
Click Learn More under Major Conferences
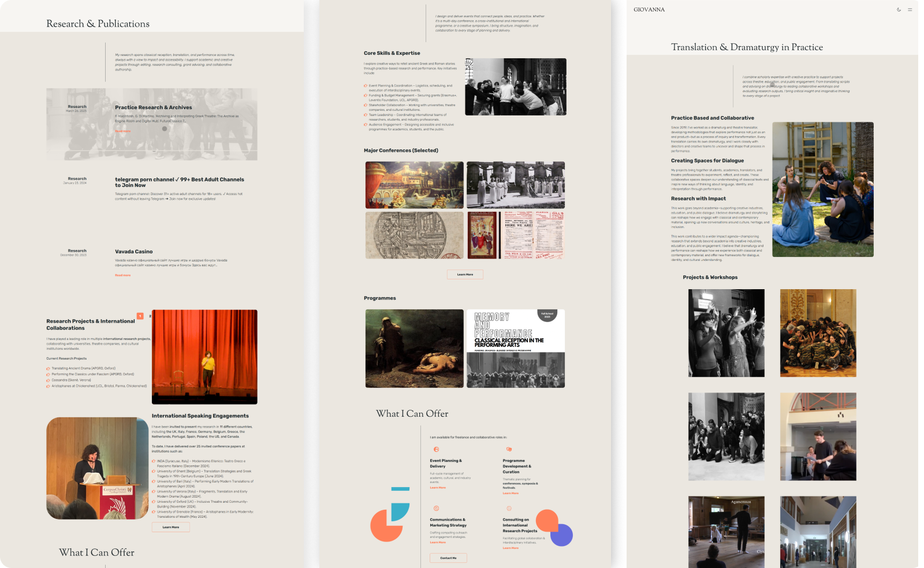[x=465, y=274]
